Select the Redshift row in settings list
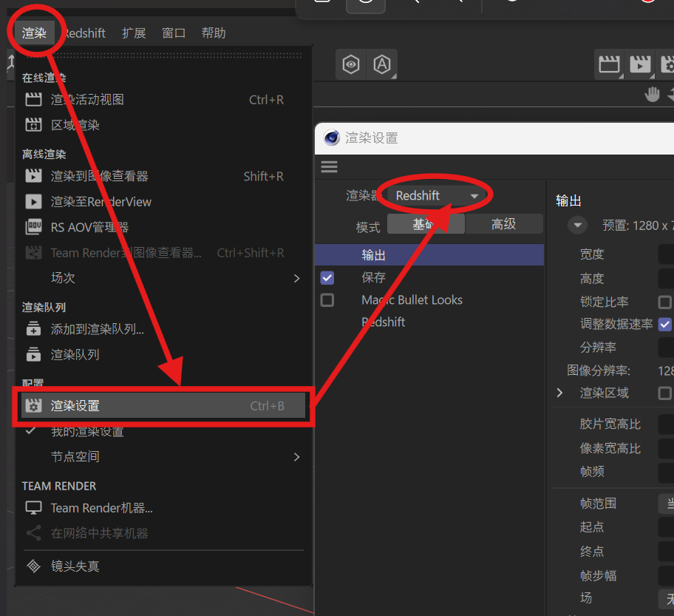The image size is (674, 616). (x=429, y=322)
